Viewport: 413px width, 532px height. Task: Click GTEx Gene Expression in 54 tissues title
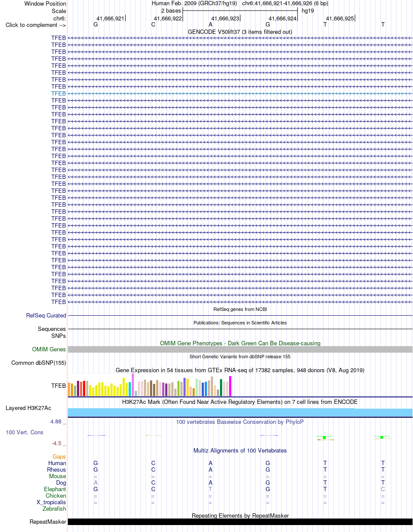click(240, 370)
